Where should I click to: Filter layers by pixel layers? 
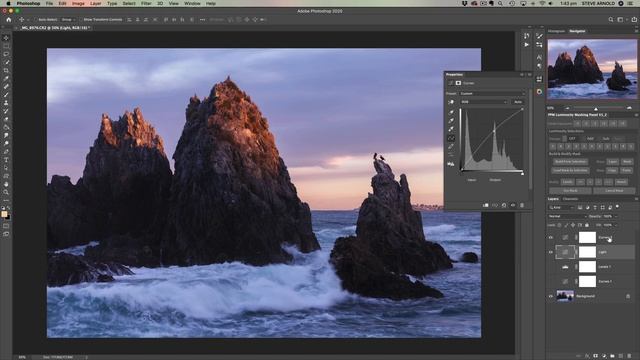[x=580, y=208]
